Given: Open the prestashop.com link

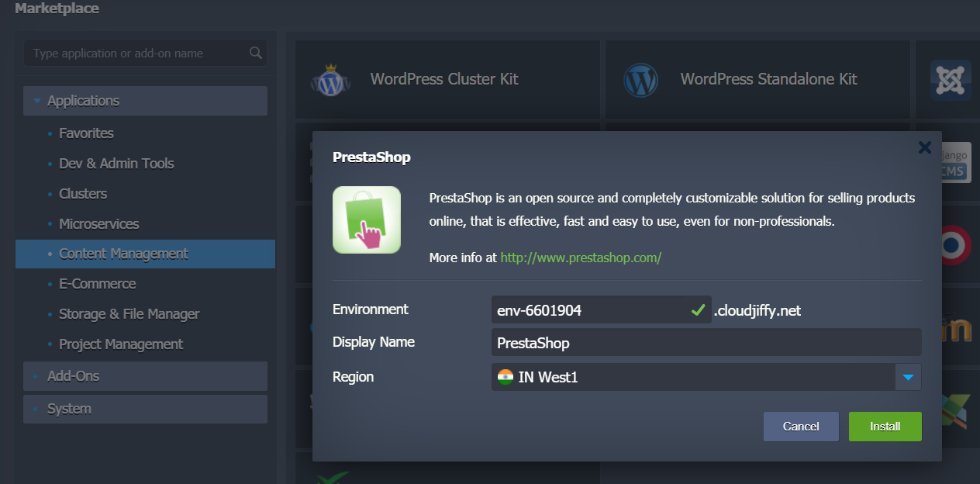Looking at the screenshot, I should point(581,258).
